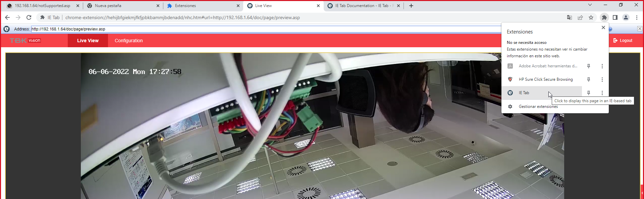
Task: Open the Chrome extensions puzzle icon
Action: coord(604,17)
